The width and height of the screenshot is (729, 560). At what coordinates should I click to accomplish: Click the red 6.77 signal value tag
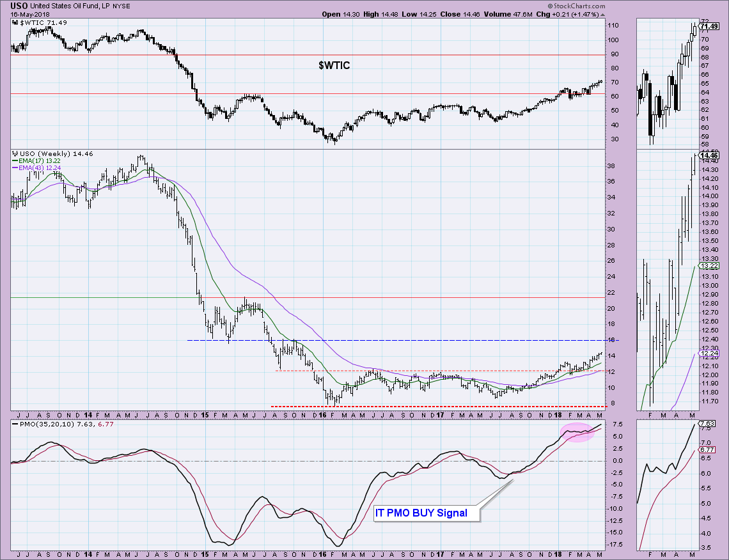coord(707,449)
